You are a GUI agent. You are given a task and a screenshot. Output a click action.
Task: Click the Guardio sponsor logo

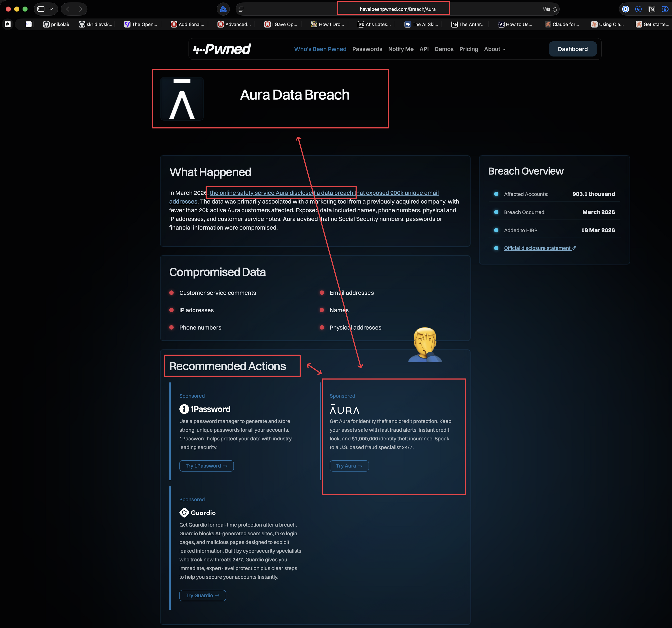[x=197, y=513]
